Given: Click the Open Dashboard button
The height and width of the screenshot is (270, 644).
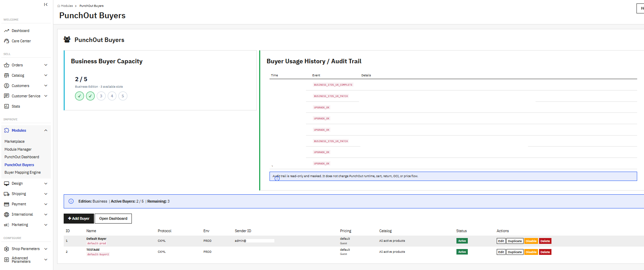Looking at the screenshot, I should [x=113, y=218].
